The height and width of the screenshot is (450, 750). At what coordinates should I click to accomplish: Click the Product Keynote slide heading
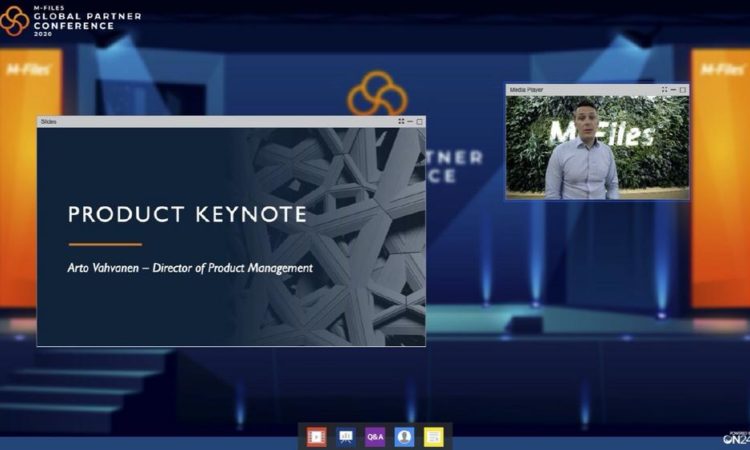tap(187, 214)
